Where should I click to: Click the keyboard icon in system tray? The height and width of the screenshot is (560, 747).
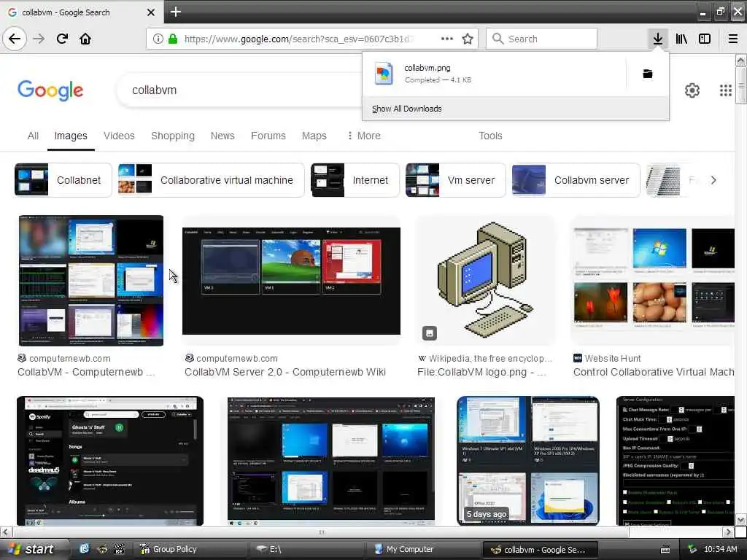pyautogui.click(x=665, y=550)
